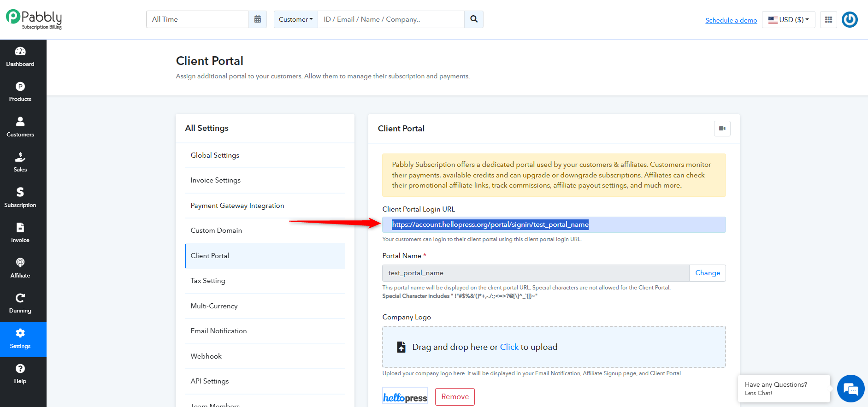This screenshot has width=868, height=407.
Task: Open Tax Setting
Action: click(265, 281)
